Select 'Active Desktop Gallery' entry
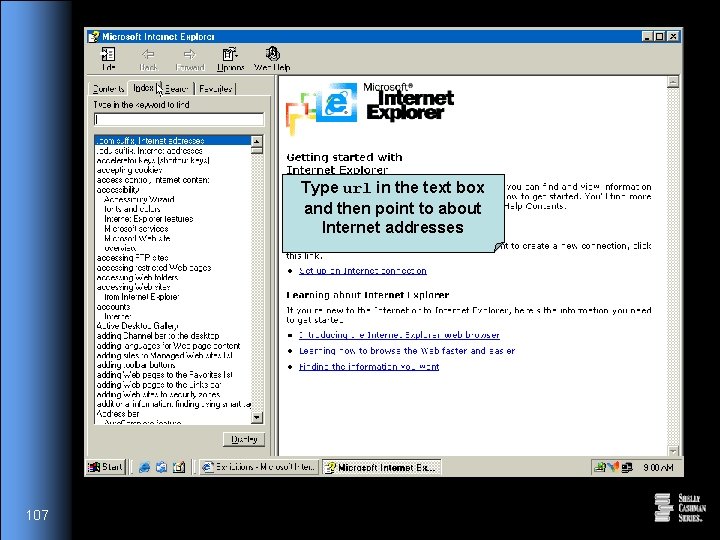The image size is (720, 540). click(x=137, y=326)
